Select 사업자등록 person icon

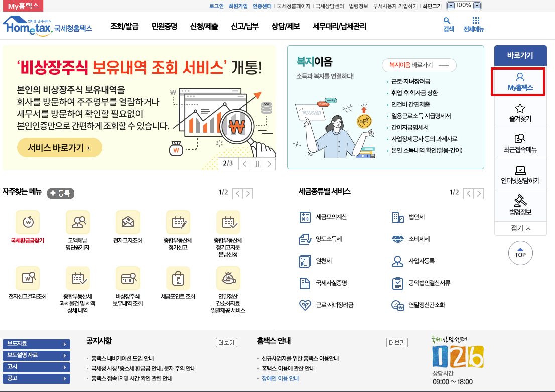tap(398, 261)
